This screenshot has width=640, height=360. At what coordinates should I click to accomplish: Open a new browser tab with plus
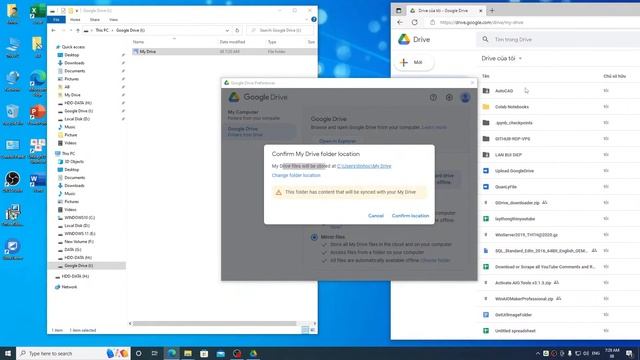pyautogui.click(x=492, y=11)
